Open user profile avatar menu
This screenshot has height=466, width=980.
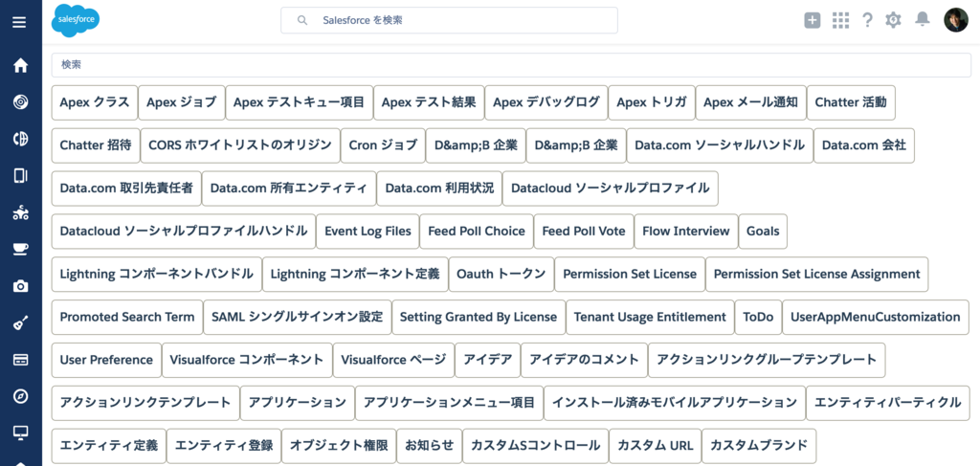pyautogui.click(x=956, y=20)
